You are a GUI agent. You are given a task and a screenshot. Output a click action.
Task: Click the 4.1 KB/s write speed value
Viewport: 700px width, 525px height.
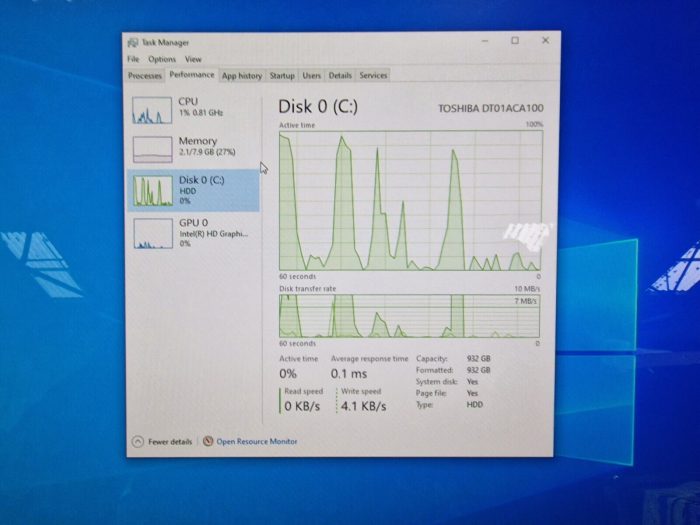pos(363,406)
